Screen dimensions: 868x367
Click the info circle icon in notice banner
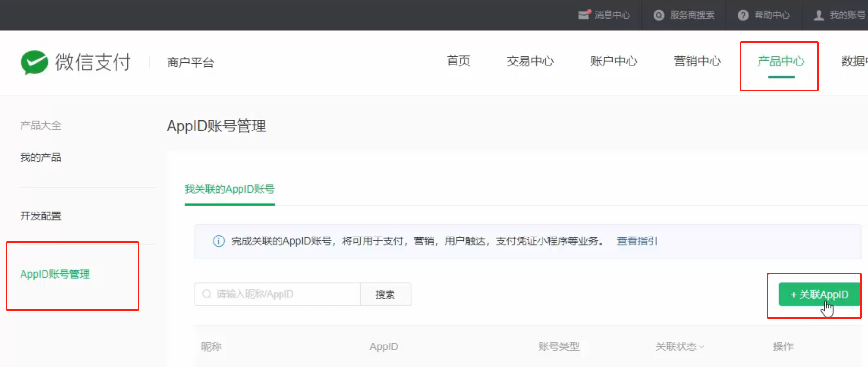tap(218, 241)
